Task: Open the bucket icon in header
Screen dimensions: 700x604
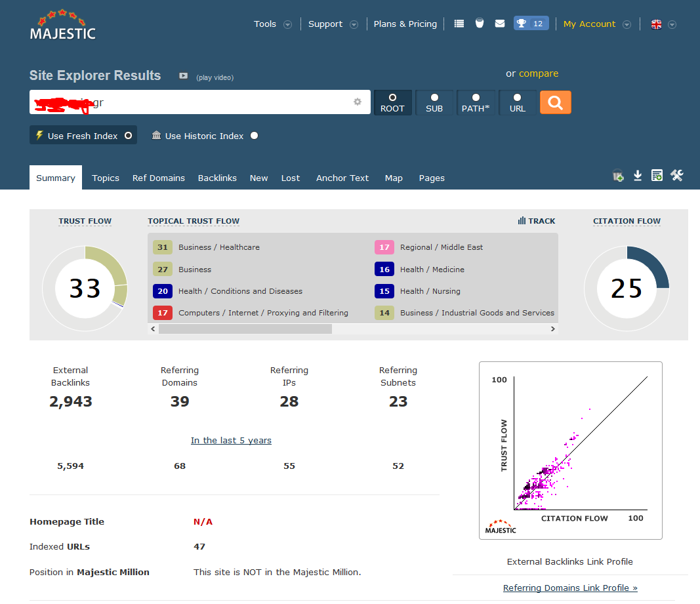Action: pos(480,23)
